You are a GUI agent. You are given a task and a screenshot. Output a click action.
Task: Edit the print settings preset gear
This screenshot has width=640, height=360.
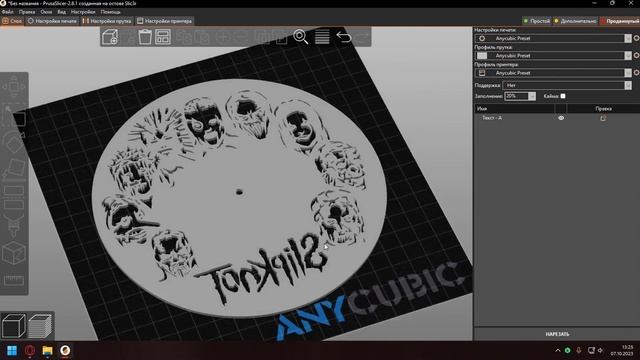[x=636, y=38]
